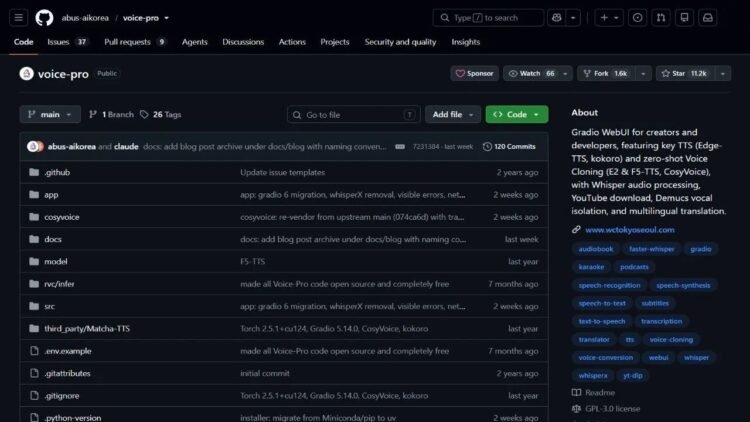The height and width of the screenshot is (422, 750).
Task: Open the www.wctokyoseoul.com link
Action: coord(629,230)
